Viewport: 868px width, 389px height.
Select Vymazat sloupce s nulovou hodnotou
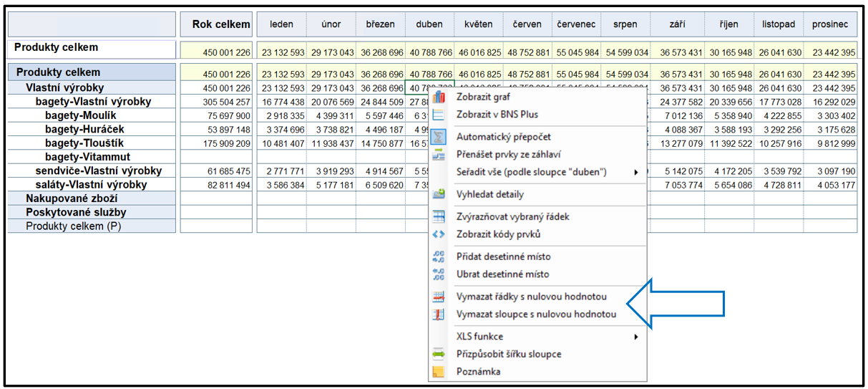[x=537, y=314]
